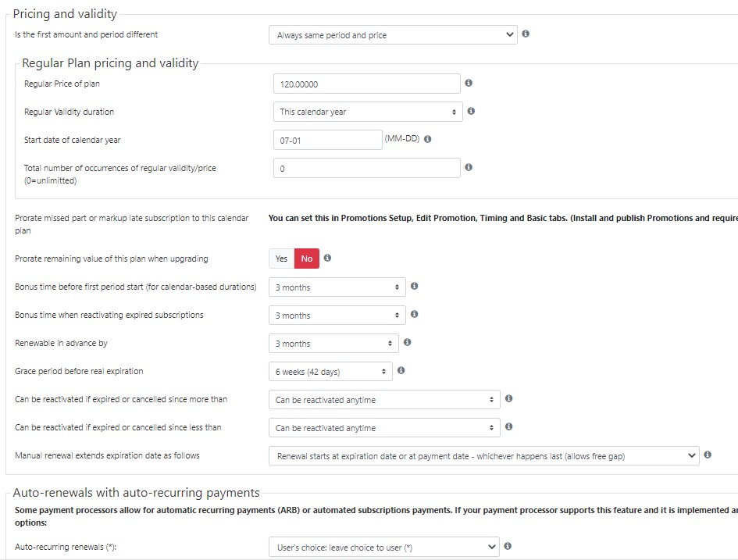Click 'Auto-renewals with auto-recurring payments' heading
Viewport: 738px width, 560px height.
[x=136, y=493]
